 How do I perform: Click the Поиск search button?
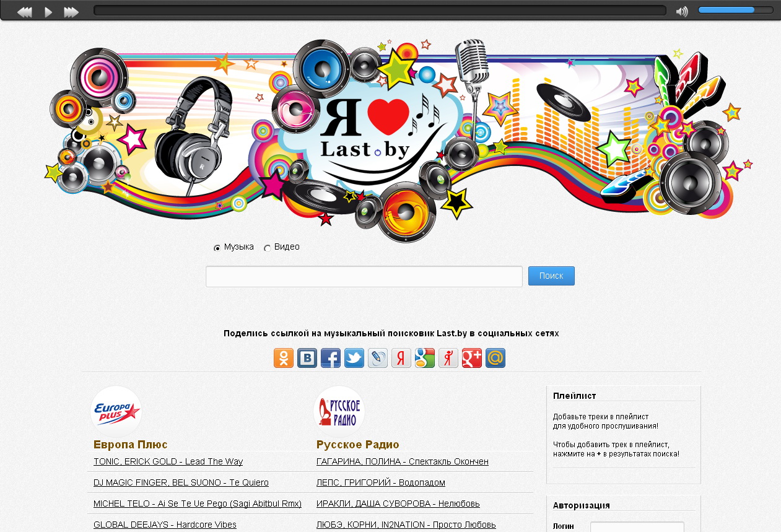click(x=551, y=276)
